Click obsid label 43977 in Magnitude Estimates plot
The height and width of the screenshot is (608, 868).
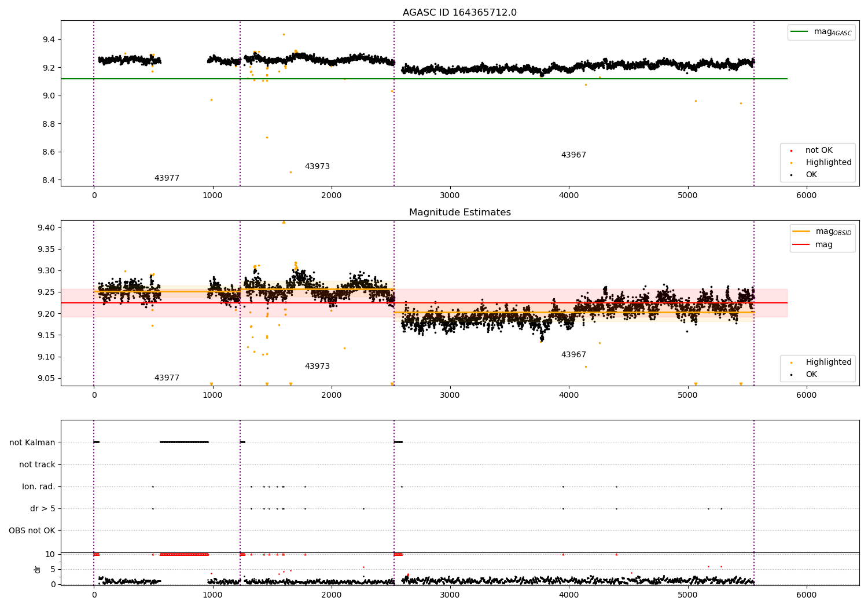click(x=167, y=378)
